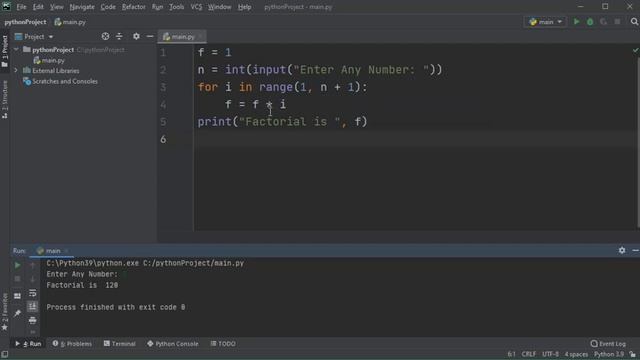The height and width of the screenshot is (360, 640).
Task: Open Terminal tool window button
Action: coord(120,344)
